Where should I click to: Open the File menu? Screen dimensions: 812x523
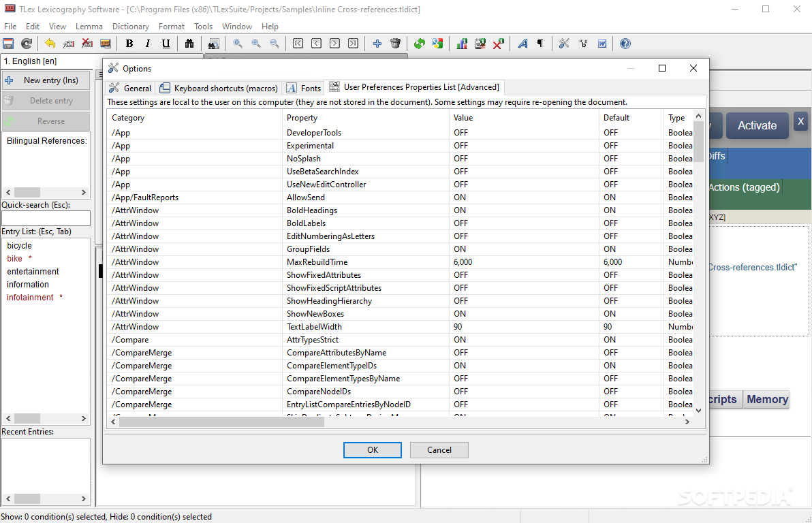(x=10, y=27)
